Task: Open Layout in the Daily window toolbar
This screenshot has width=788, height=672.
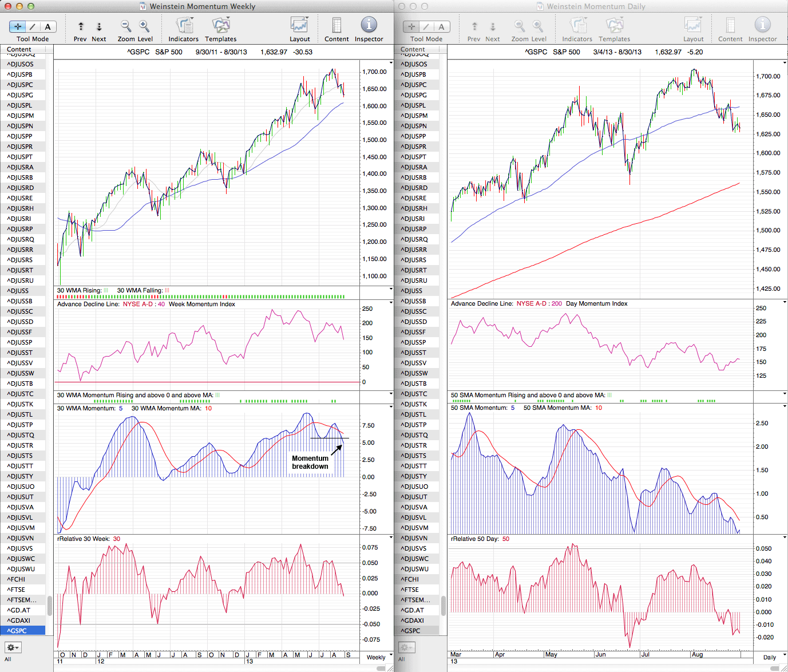Action: [x=693, y=25]
